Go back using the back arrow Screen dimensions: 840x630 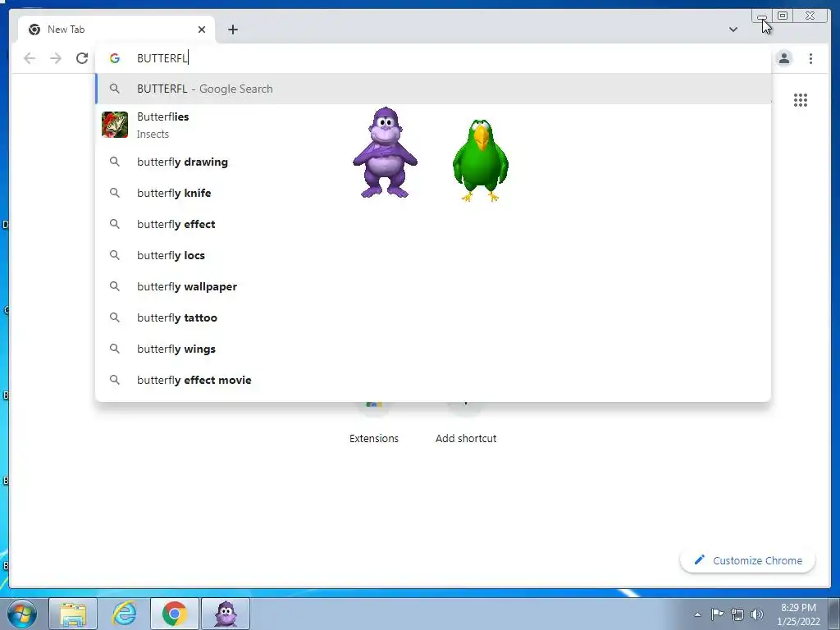pyautogui.click(x=30, y=58)
